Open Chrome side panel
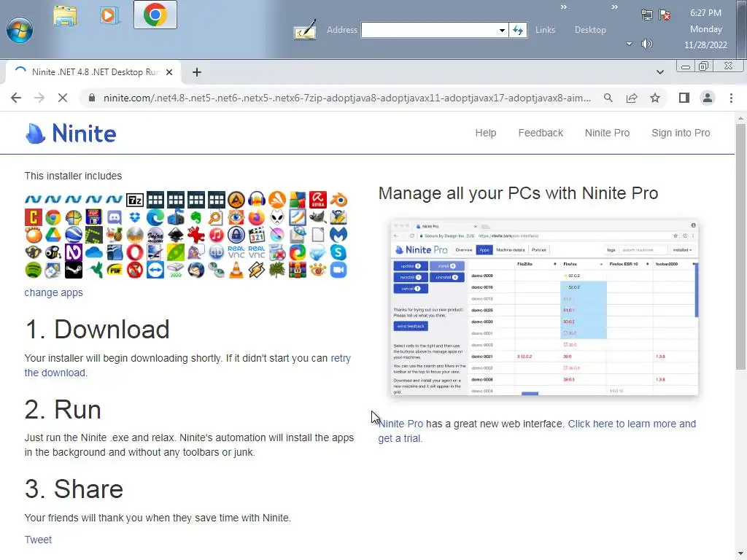 (684, 98)
